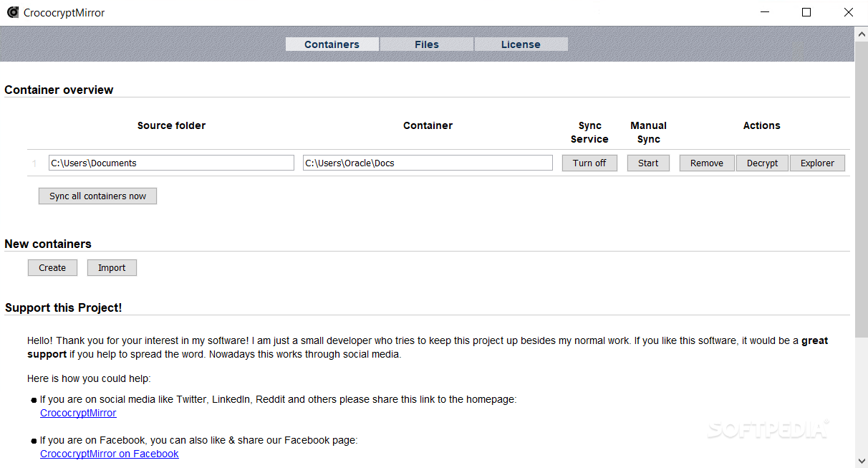Viewport: 868px width, 468px height.
Task: Maximize the CrococryptMirror window
Action: (806, 12)
